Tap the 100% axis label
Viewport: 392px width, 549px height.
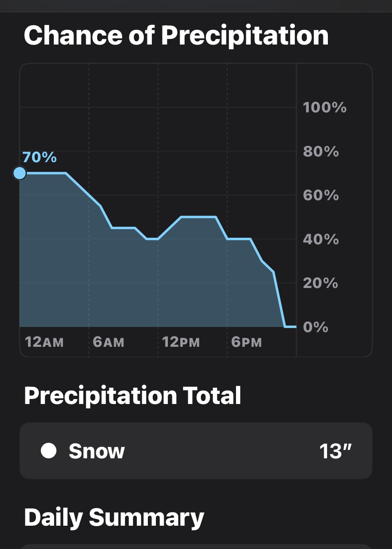click(325, 107)
